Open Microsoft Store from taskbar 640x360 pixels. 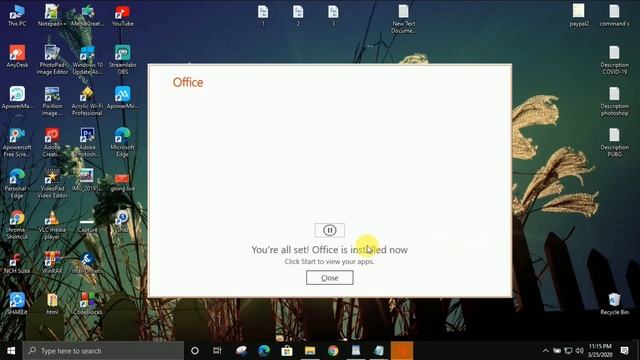pyautogui.click(x=287, y=351)
